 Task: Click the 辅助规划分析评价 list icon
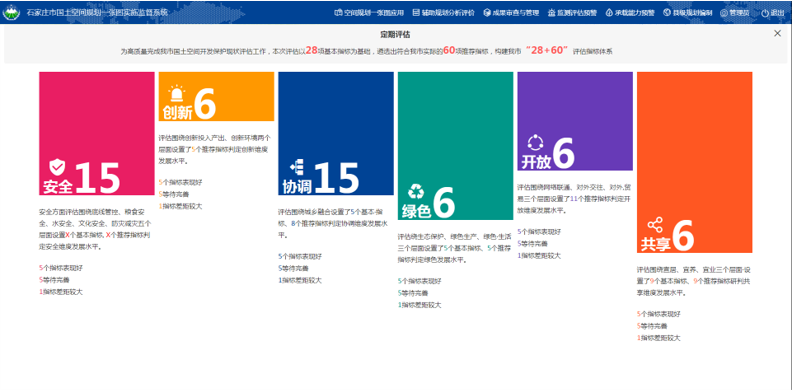[x=416, y=13]
